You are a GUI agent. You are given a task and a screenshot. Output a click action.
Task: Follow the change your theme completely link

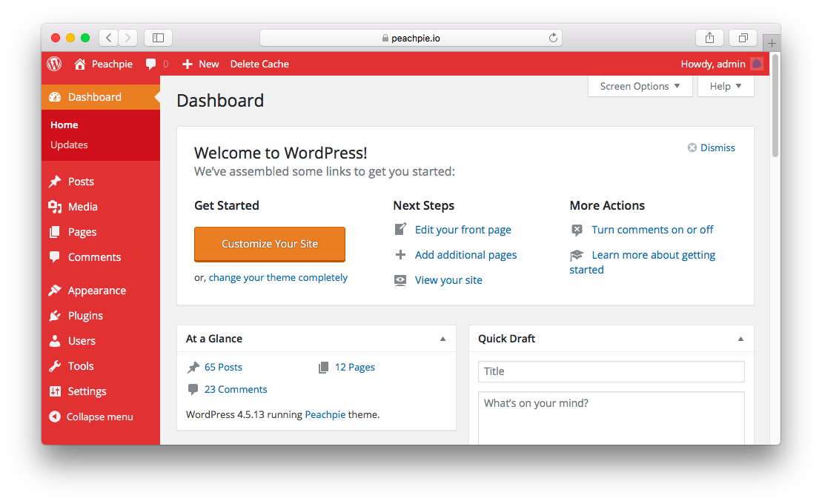(278, 277)
